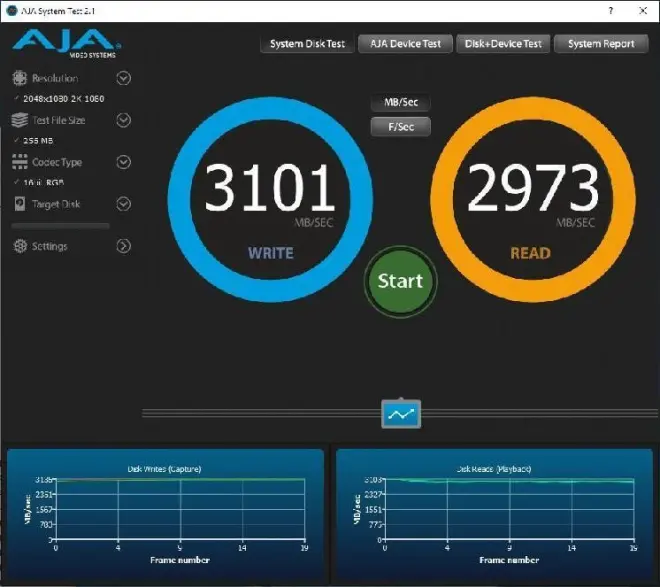
Task: Click the Test File Size stack icon
Action: pyautogui.click(x=20, y=121)
